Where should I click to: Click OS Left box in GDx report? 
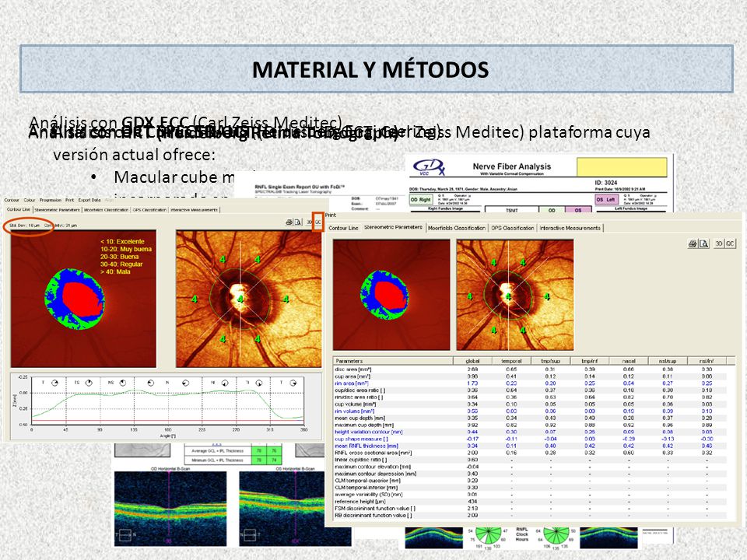[606, 200]
